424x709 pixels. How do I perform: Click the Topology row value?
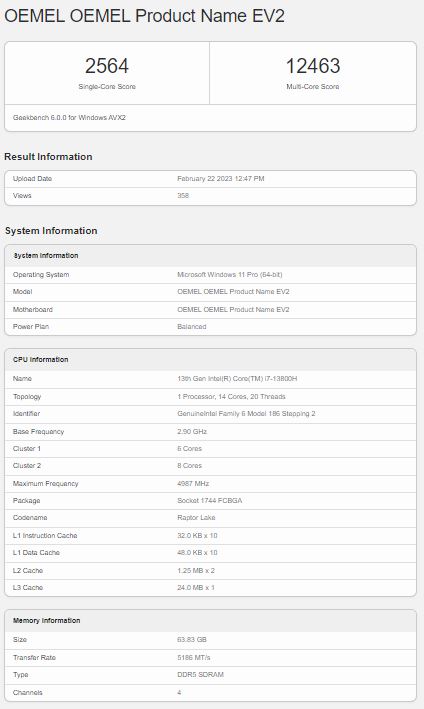click(231, 397)
